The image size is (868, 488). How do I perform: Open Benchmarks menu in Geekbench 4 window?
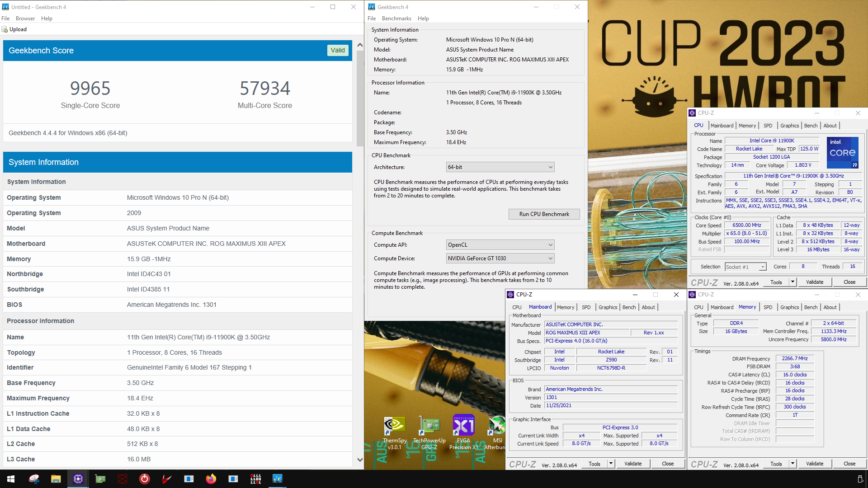click(396, 19)
